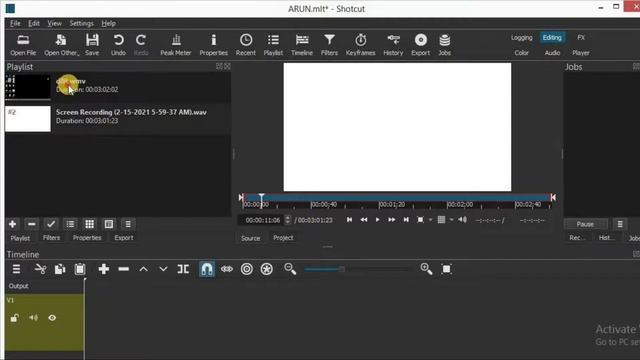Screen dimensions: 640x360
Task: Toggle ripple all tracks
Action: pos(267,269)
